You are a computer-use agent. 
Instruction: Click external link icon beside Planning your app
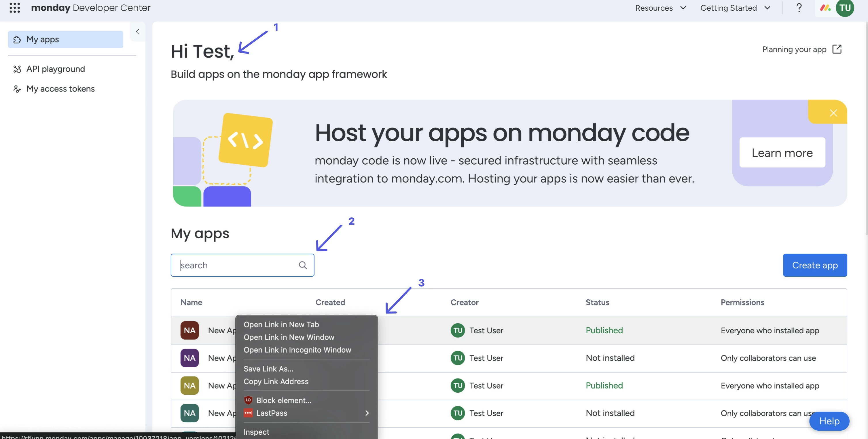tap(837, 49)
